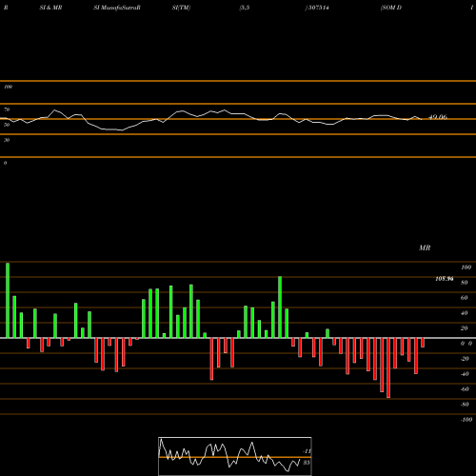Click the '33' value in mini chart
Viewport: 476px width, 476px height.
(x=307, y=463)
